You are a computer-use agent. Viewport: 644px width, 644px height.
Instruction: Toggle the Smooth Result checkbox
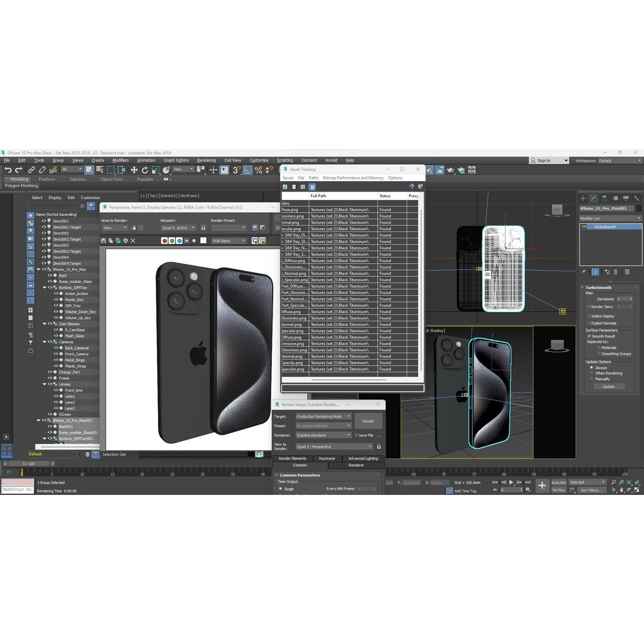[589, 336]
